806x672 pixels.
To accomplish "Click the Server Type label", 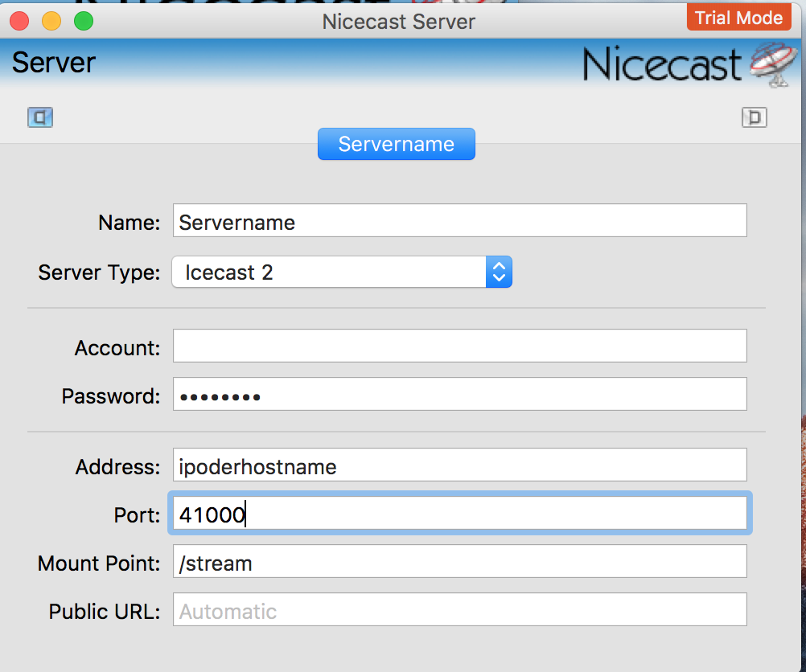I will [x=99, y=272].
